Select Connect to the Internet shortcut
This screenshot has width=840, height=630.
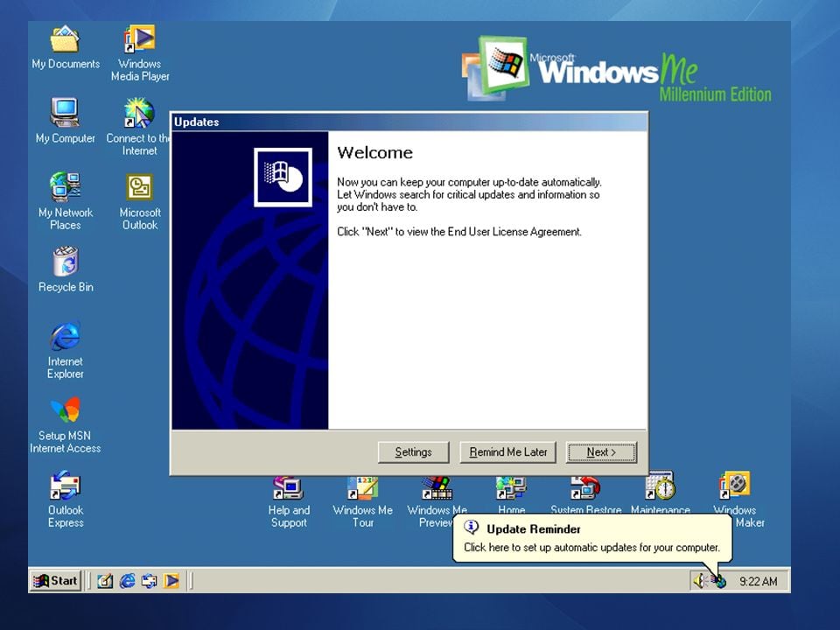click(x=138, y=127)
